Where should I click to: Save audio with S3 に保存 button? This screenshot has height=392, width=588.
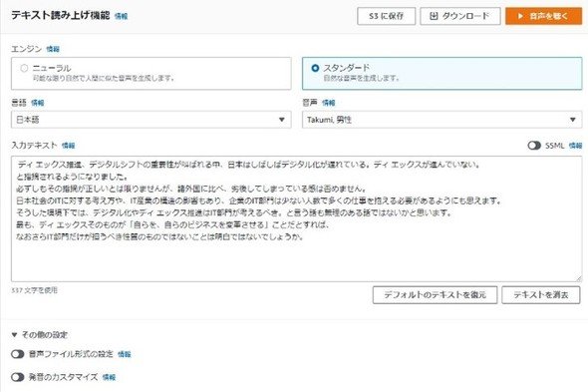click(387, 16)
